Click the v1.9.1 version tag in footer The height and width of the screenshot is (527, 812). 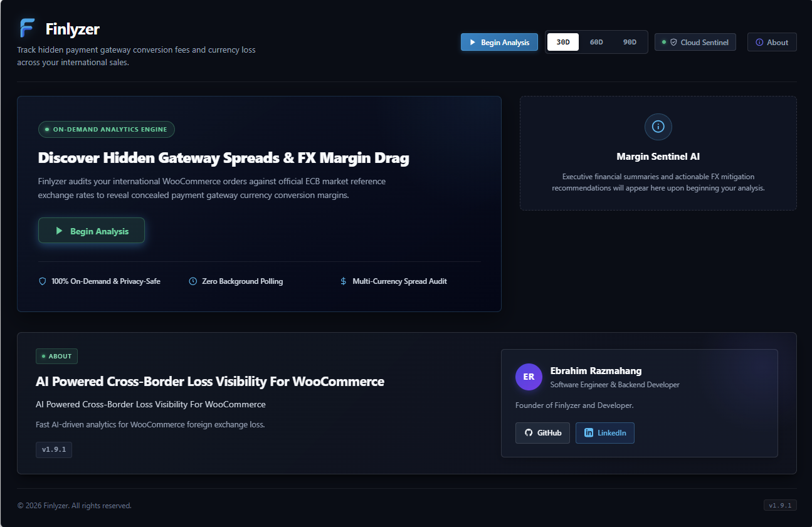click(x=780, y=505)
